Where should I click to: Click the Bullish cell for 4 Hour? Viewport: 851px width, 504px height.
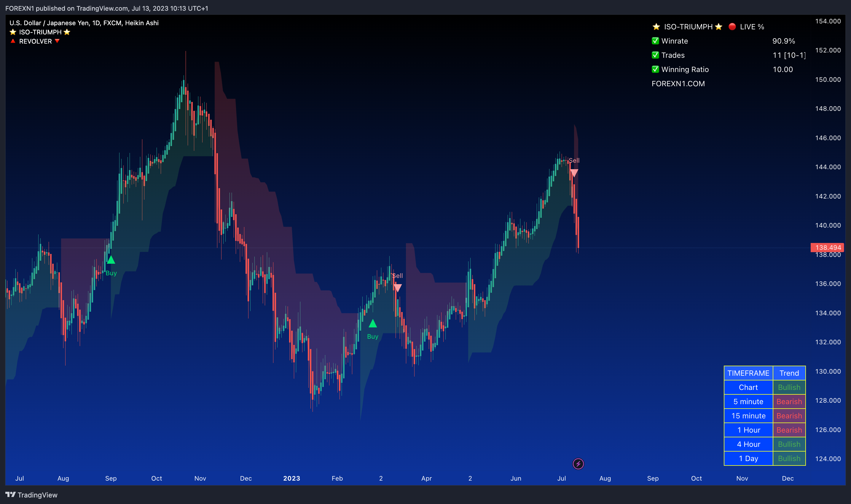tap(789, 444)
